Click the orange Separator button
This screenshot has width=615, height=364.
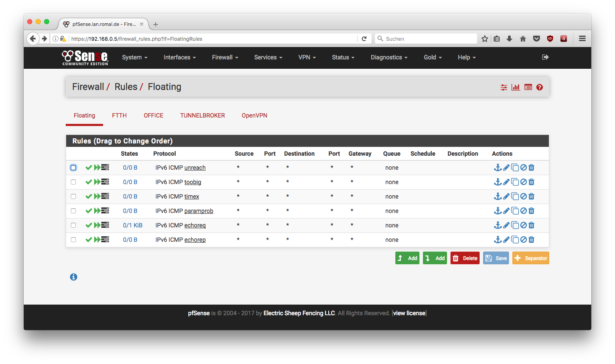tap(531, 258)
